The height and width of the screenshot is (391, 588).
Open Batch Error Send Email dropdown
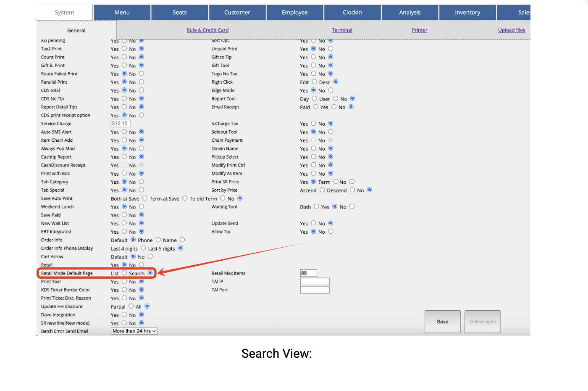pos(134,331)
